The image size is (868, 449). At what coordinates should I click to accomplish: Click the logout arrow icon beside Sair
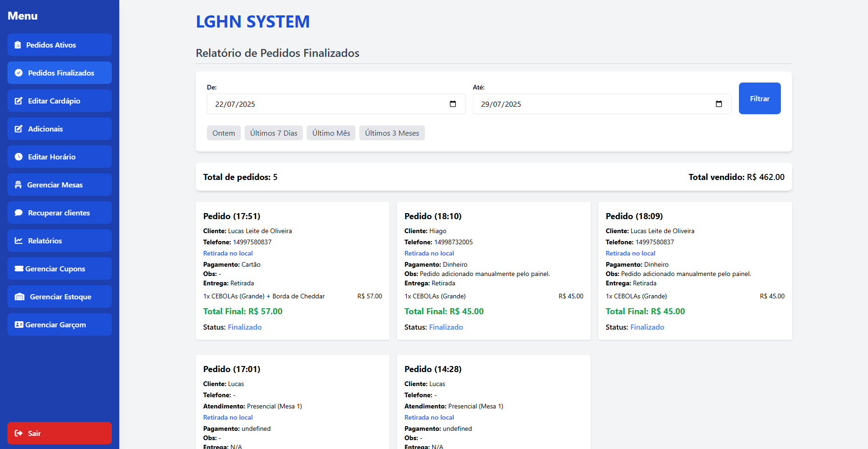[19, 433]
